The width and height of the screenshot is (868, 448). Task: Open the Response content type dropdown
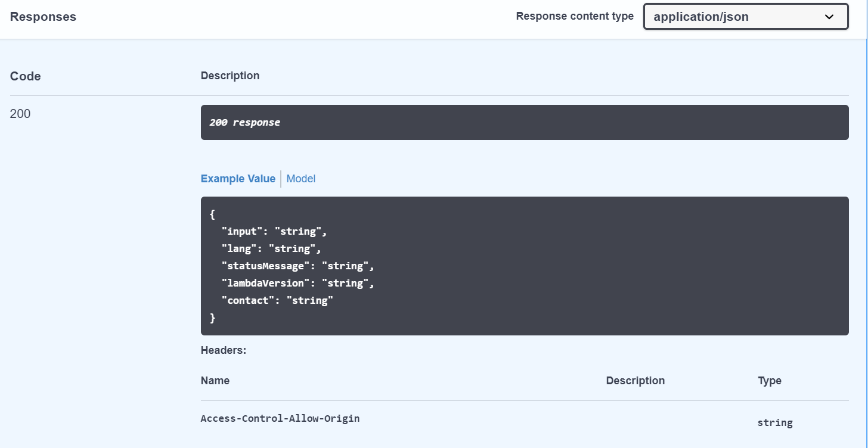pos(745,16)
